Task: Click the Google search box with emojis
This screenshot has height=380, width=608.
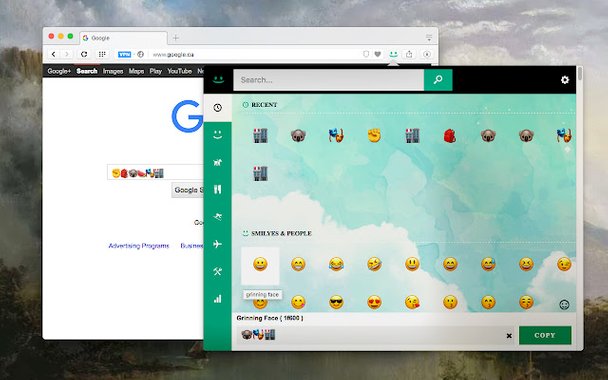Action: pos(155,173)
